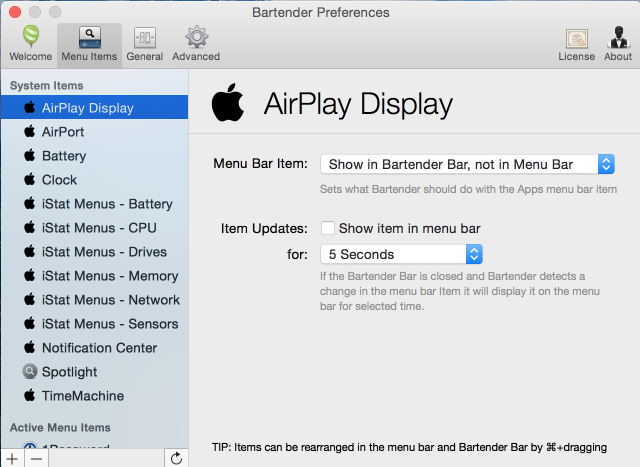The width and height of the screenshot is (640, 467).
Task: Click the TIP text about rearranging items
Action: pyautogui.click(x=409, y=447)
